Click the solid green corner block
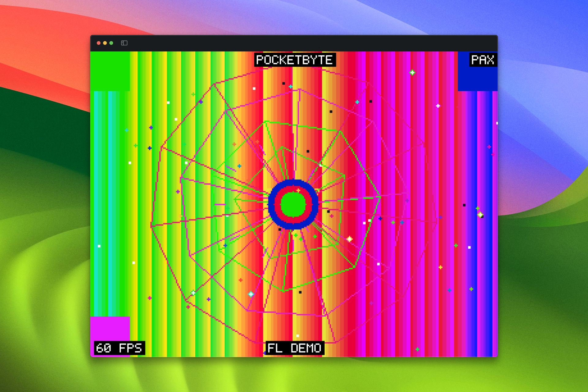Screen dimensions: 588x392 coord(110,71)
